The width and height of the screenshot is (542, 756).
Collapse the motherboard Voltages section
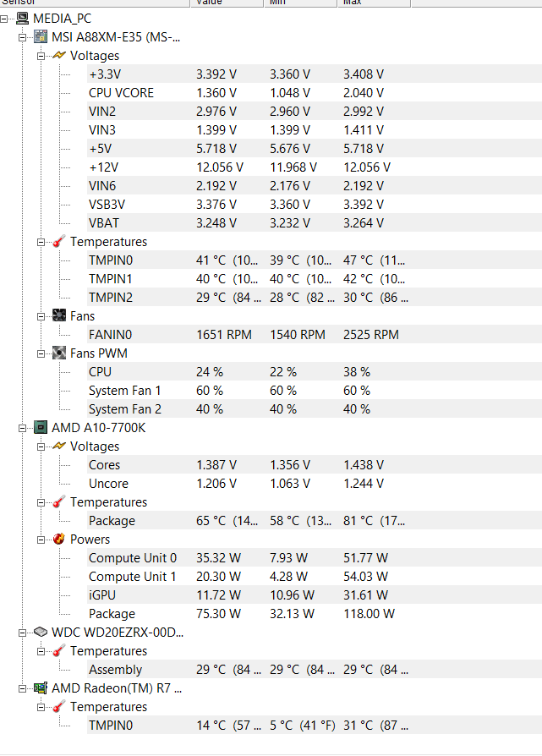pos(41,56)
